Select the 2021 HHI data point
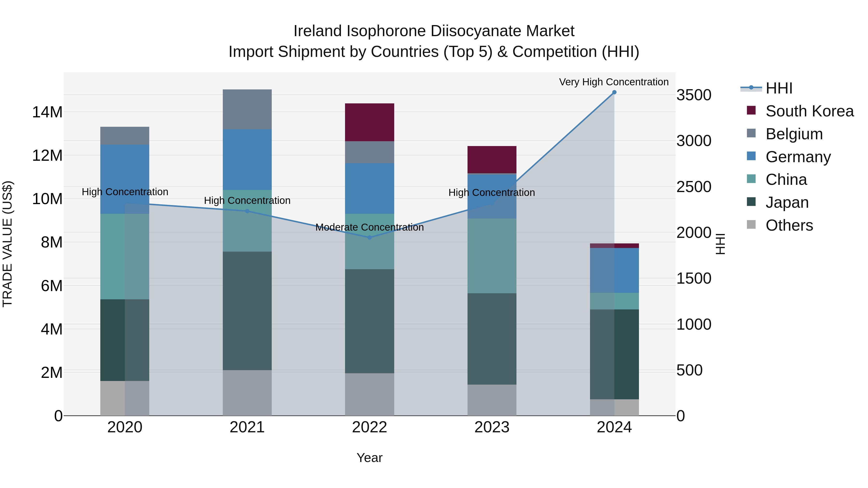The image size is (868, 488). pyautogui.click(x=247, y=211)
